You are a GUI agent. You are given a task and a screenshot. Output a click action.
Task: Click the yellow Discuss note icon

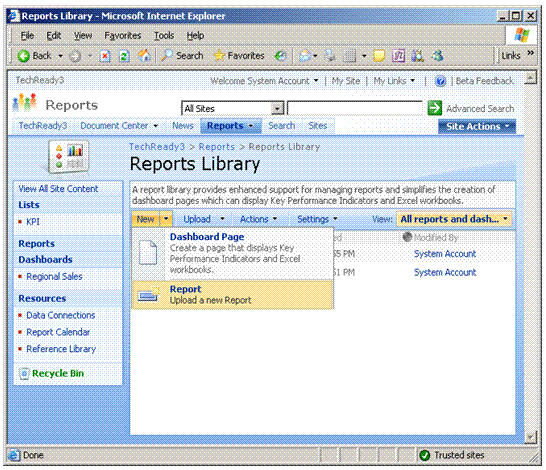point(379,56)
